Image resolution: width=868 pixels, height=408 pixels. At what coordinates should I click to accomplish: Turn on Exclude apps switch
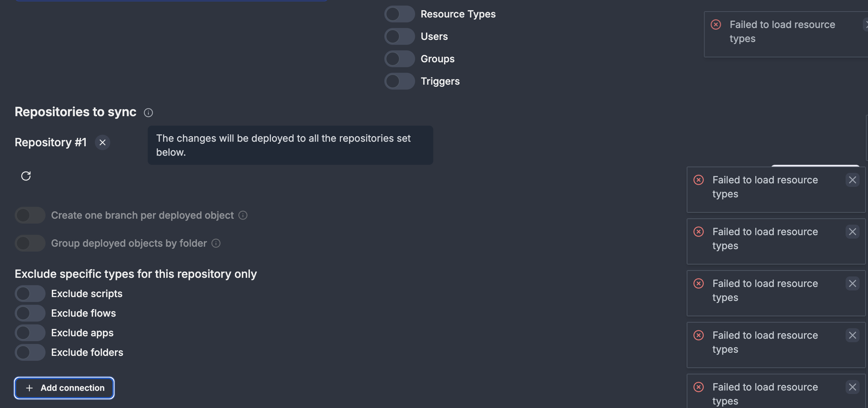coord(30,333)
